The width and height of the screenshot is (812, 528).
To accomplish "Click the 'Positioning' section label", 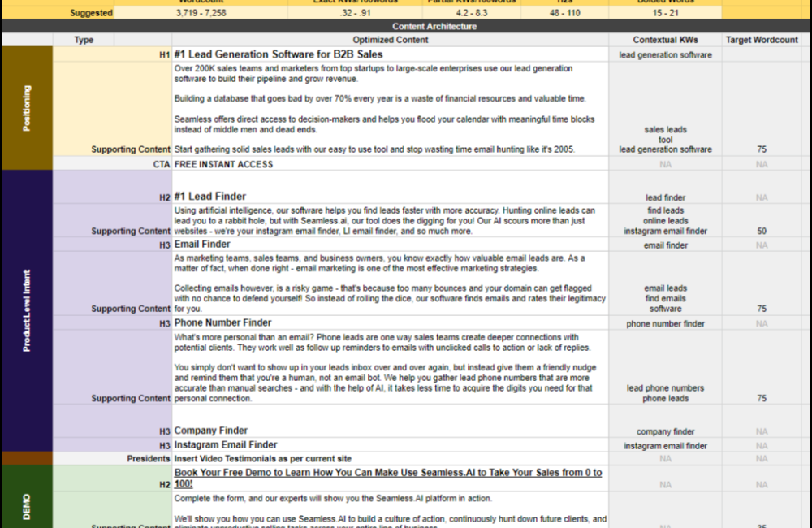I will tap(27, 108).
